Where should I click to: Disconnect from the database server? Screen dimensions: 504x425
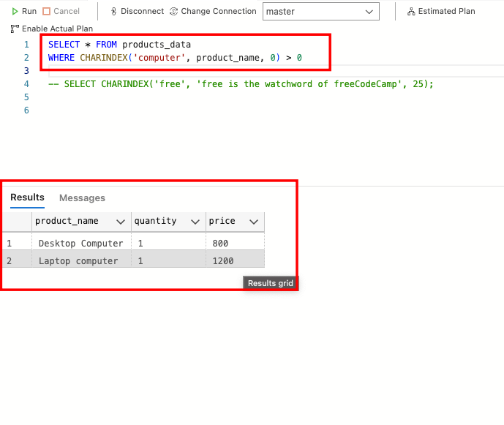137,11
